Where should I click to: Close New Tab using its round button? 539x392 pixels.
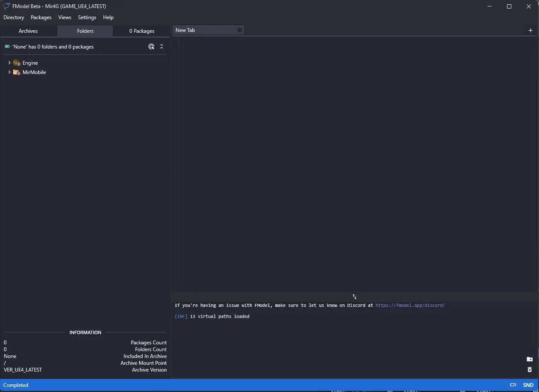(x=239, y=30)
